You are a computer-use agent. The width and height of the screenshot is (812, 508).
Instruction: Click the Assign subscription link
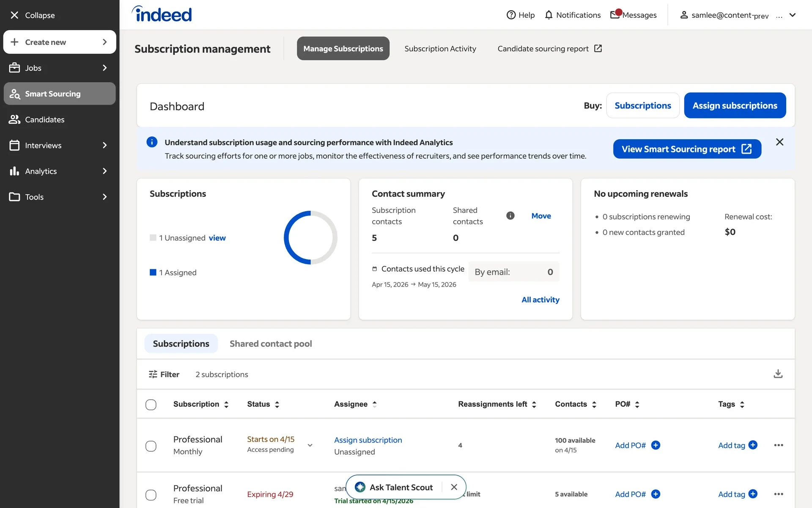coord(368,440)
